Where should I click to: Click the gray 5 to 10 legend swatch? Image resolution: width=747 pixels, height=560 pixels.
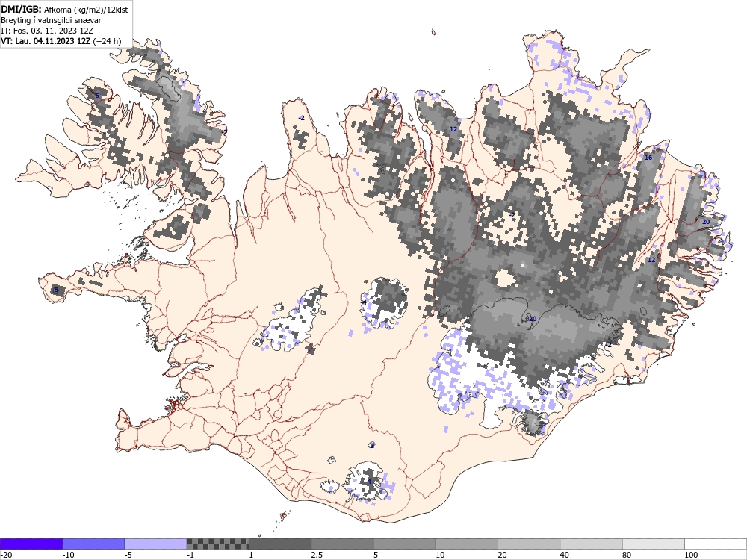404,544
